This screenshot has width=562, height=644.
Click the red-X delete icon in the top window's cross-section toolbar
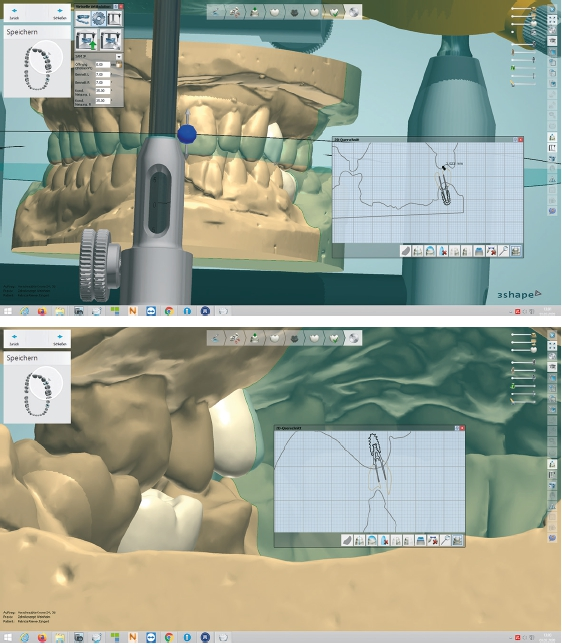[442, 251]
